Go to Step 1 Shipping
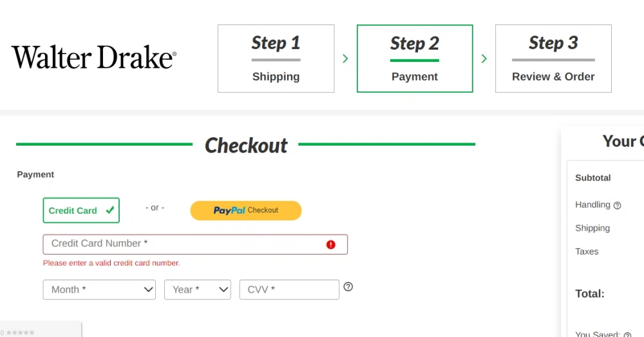 click(x=276, y=59)
